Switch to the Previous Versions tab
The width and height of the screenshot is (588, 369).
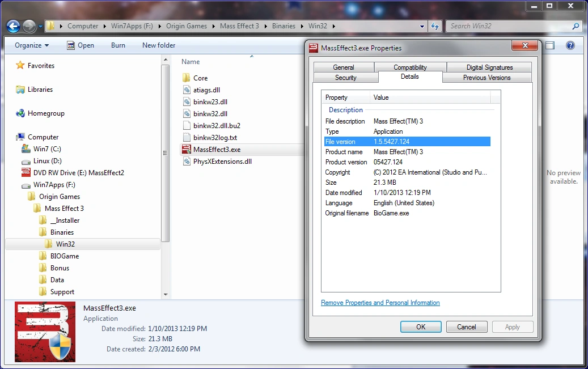pyautogui.click(x=487, y=78)
